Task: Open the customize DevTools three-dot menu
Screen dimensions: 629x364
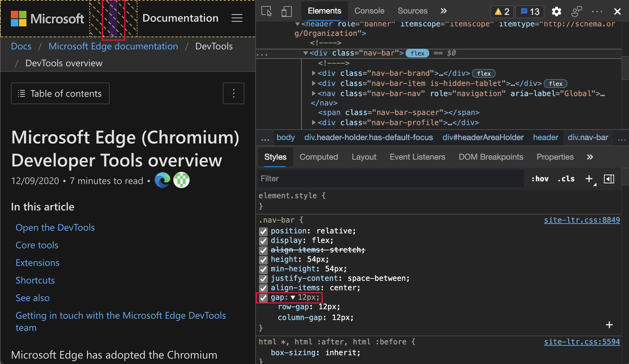Action: point(597,11)
